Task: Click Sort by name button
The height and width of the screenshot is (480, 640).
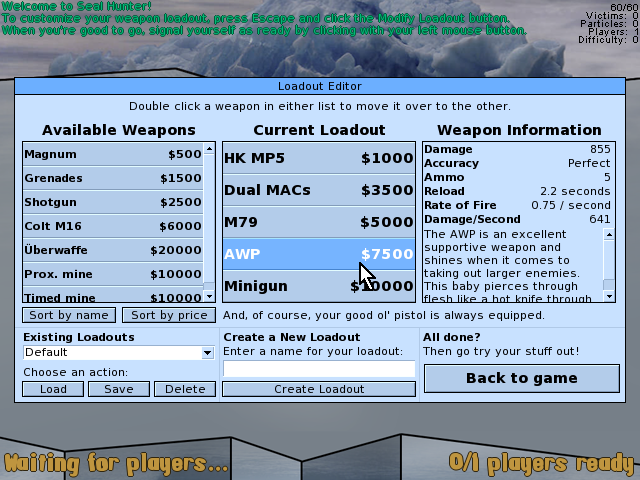Action: coord(69,315)
